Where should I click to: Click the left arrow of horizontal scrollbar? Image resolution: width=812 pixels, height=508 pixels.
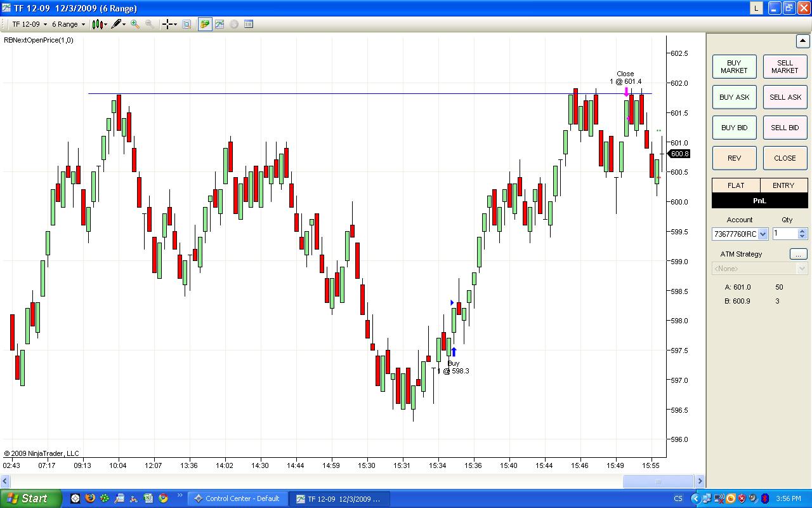point(6,481)
